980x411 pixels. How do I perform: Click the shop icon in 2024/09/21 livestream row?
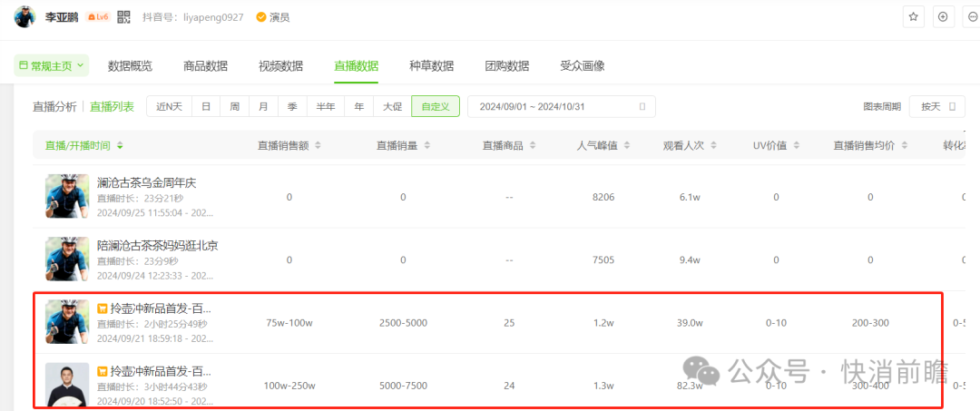(x=103, y=308)
